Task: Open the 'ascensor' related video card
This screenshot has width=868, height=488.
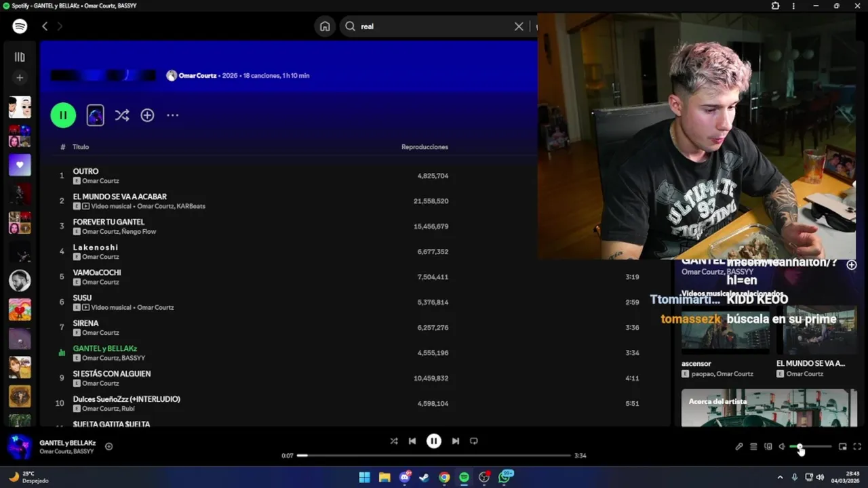Action: tap(726, 344)
